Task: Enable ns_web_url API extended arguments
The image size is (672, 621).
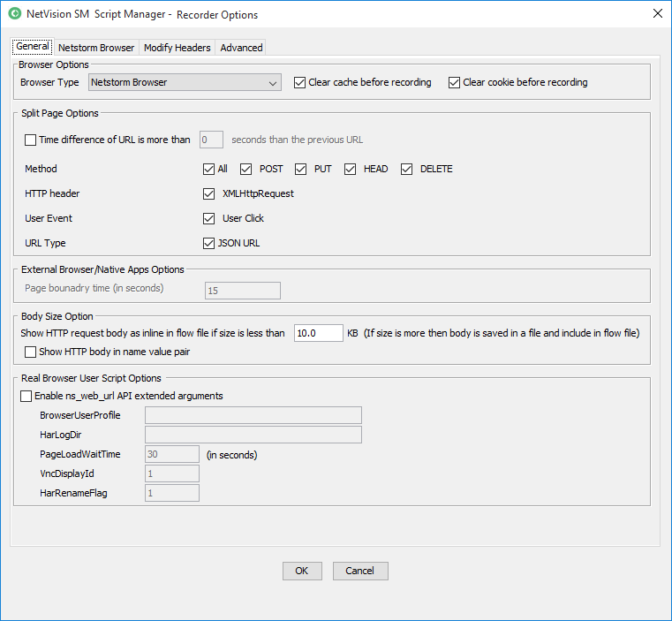Action: (x=26, y=396)
